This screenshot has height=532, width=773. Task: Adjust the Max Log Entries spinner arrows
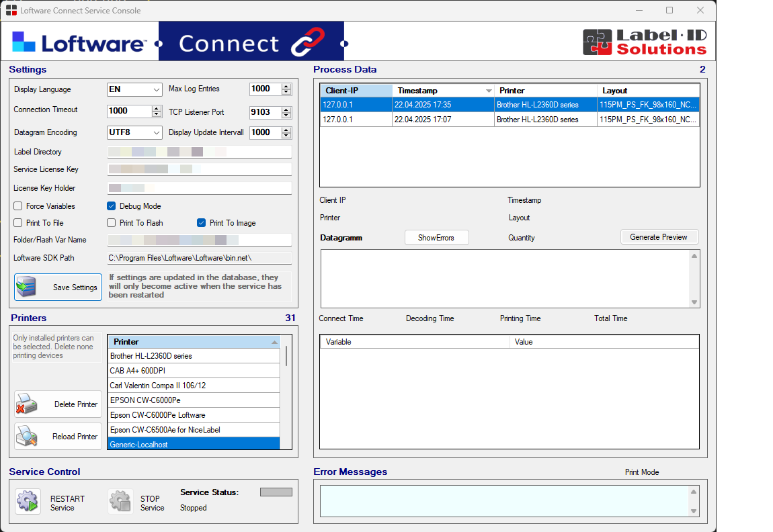click(286, 89)
